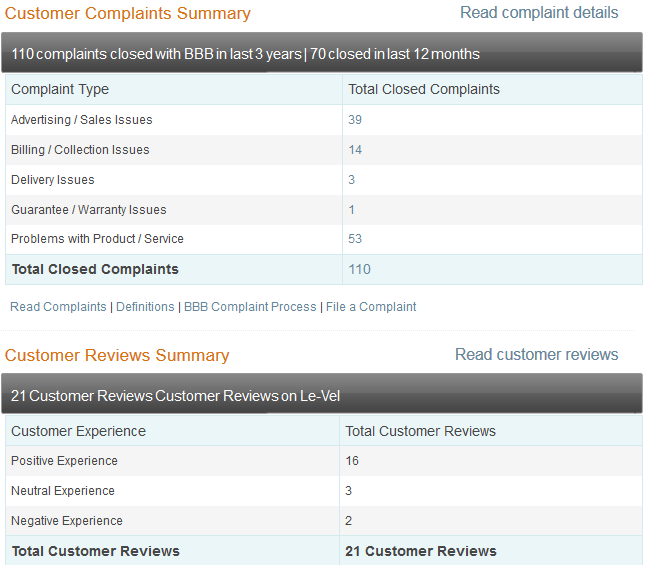The image size is (649, 565).
Task: Click the 21 Customer Reviews on Le-Vel banner
Action: tap(176, 396)
